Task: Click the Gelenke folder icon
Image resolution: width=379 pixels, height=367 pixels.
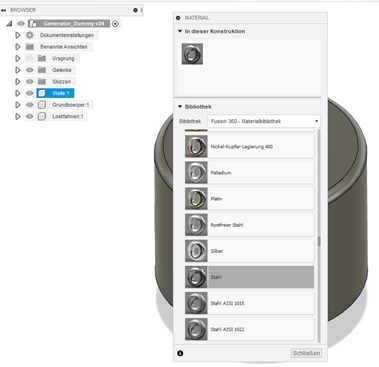Action: click(x=42, y=70)
